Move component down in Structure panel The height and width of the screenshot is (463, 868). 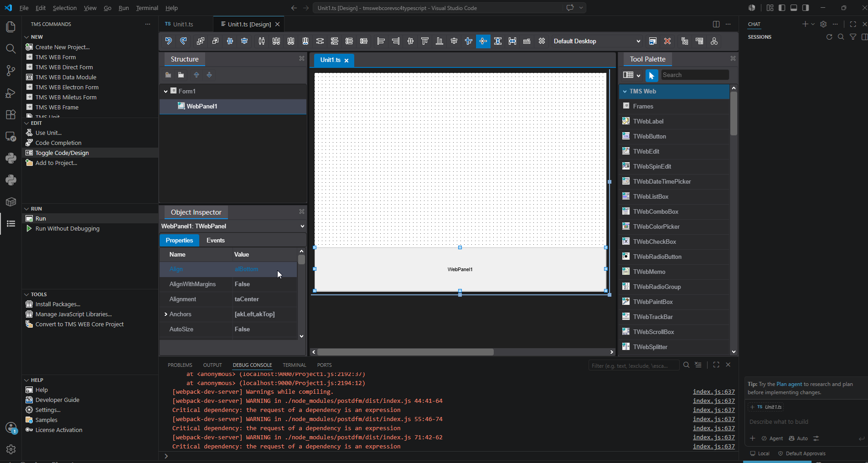coord(209,75)
